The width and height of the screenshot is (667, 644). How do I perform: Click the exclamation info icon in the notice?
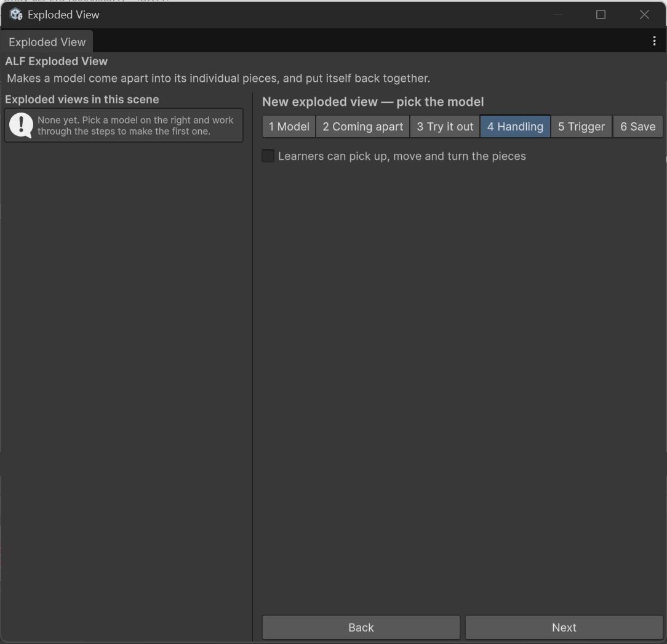21,125
